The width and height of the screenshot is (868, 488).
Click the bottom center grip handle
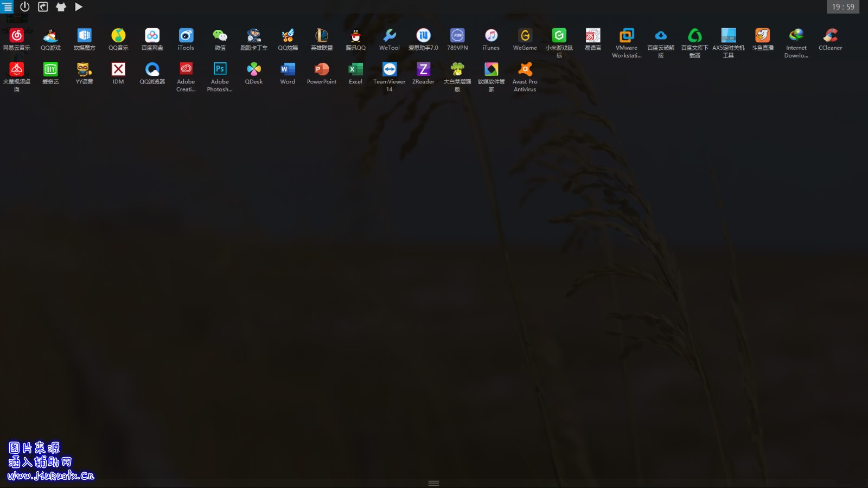point(433,483)
